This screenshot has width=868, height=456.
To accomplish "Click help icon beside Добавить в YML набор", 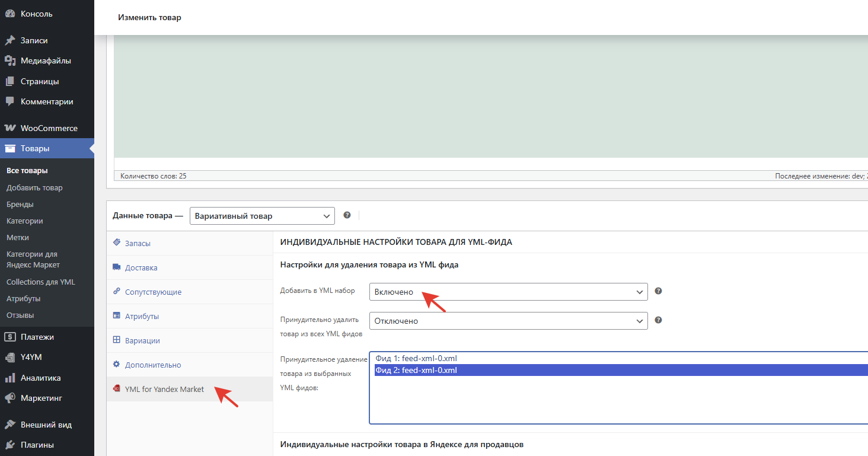I will (x=658, y=291).
